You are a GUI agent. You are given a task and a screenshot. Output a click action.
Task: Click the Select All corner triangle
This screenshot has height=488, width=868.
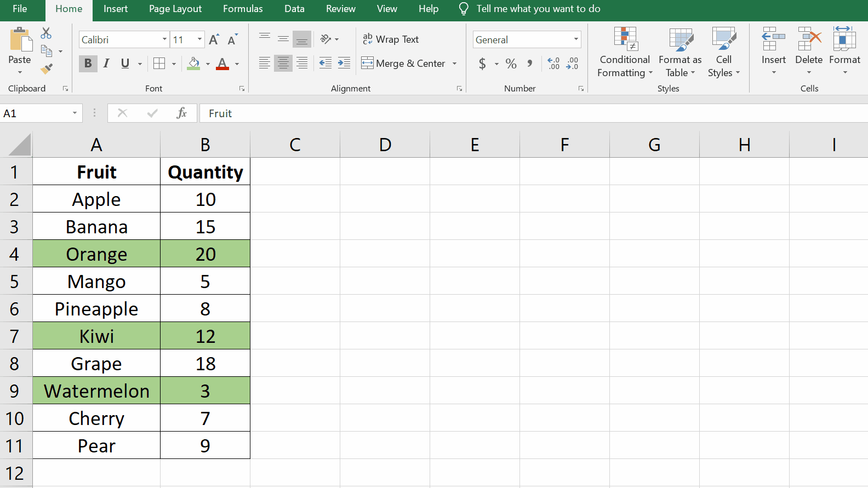(x=20, y=145)
